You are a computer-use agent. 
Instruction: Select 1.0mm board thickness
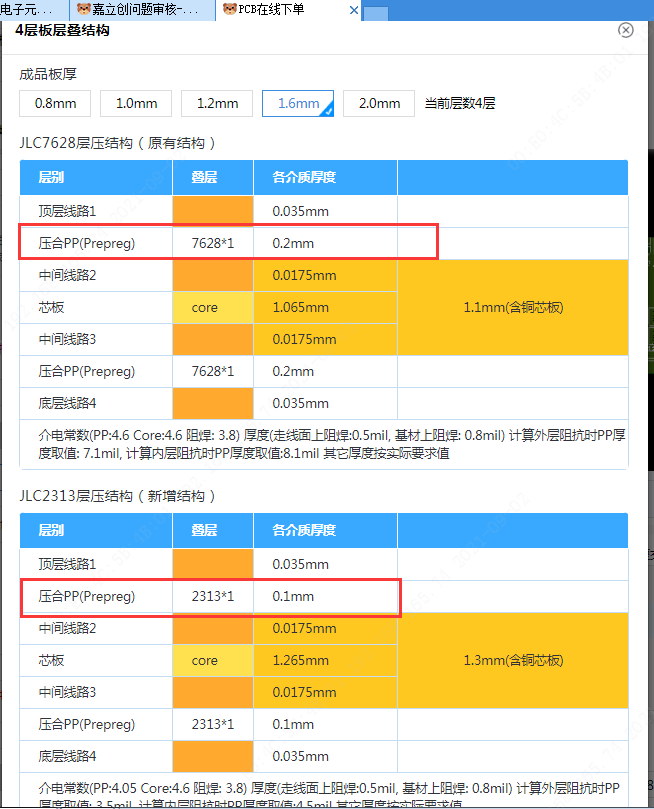136,103
